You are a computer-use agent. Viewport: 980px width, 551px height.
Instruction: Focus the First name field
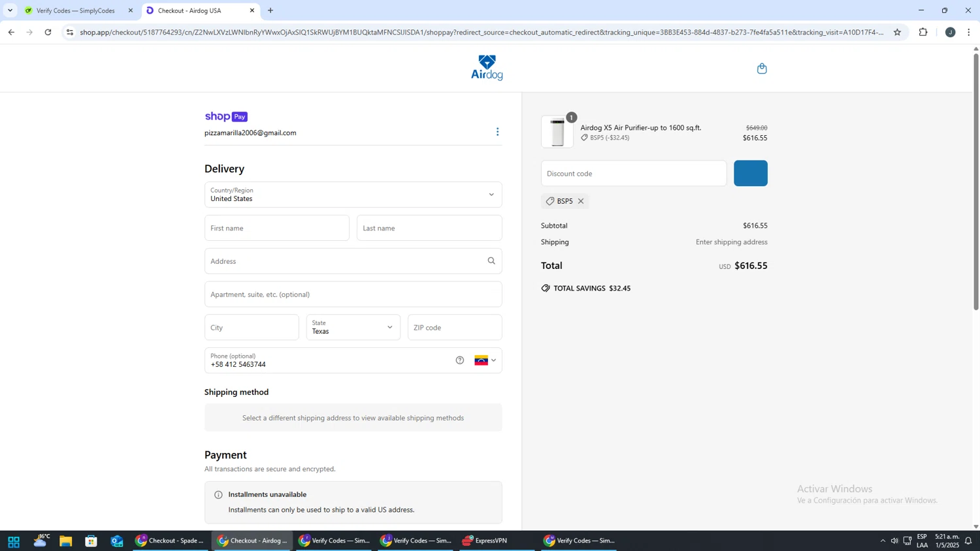pos(277,228)
